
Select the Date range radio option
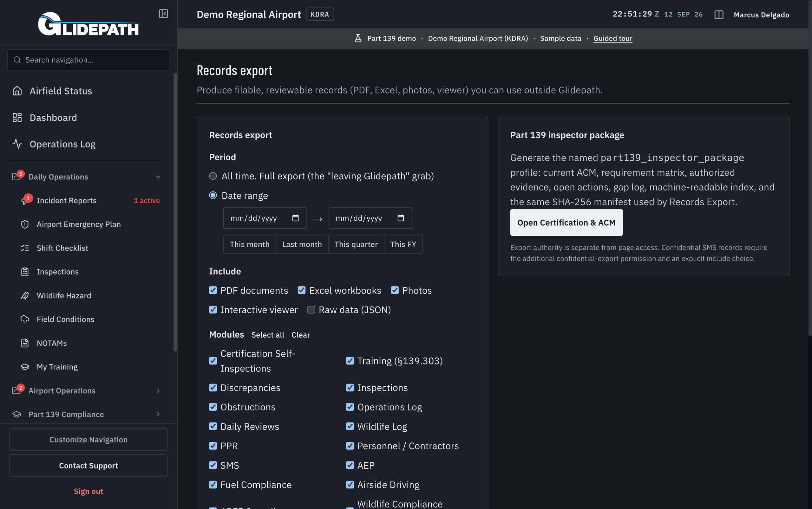(x=213, y=195)
